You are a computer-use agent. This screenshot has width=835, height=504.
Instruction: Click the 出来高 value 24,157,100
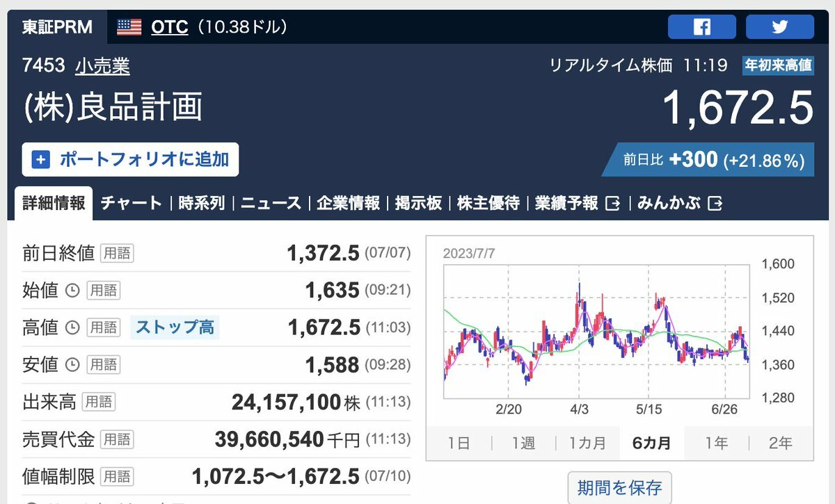pos(286,402)
